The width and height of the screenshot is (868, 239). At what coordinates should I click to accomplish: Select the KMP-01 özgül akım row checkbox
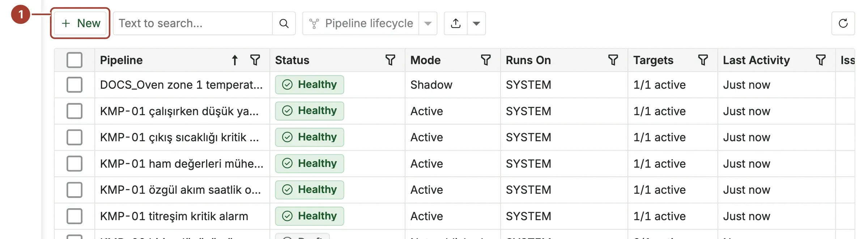coord(75,190)
